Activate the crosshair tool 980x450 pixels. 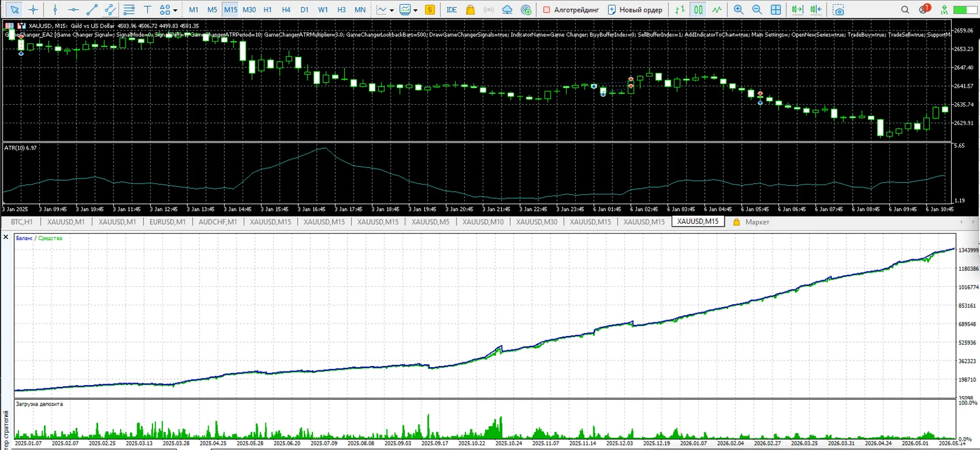coord(33,10)
